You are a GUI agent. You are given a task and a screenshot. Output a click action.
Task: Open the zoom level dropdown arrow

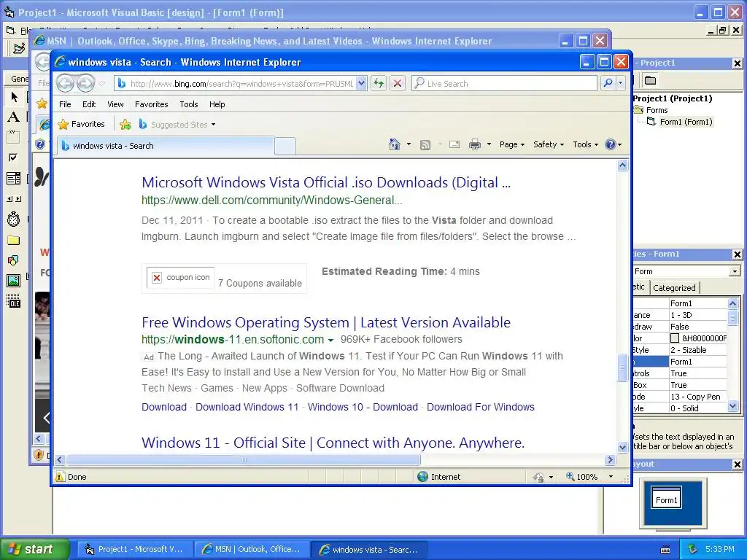[x=611, y=477]
